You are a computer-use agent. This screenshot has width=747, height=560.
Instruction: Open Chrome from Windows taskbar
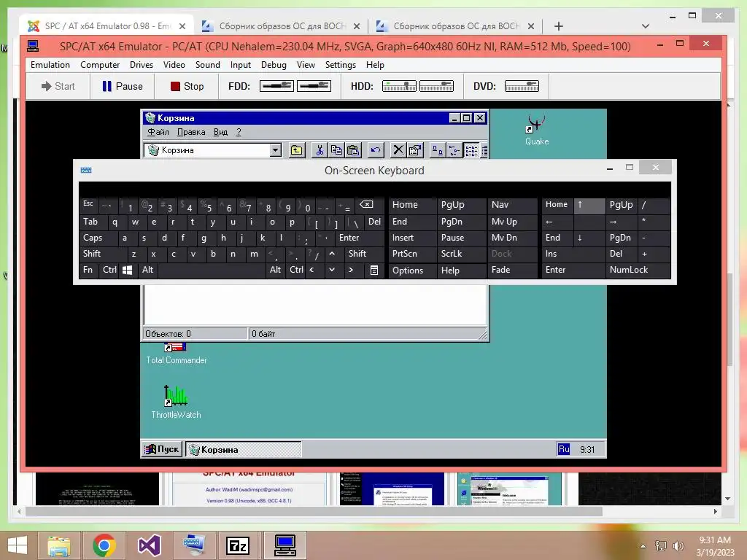point(104,545)
